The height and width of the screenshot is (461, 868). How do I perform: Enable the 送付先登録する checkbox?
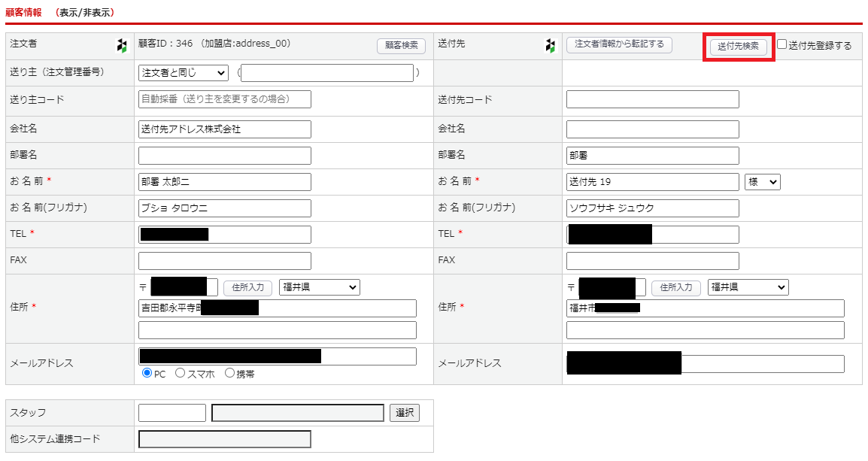click(x=782, y=44)
